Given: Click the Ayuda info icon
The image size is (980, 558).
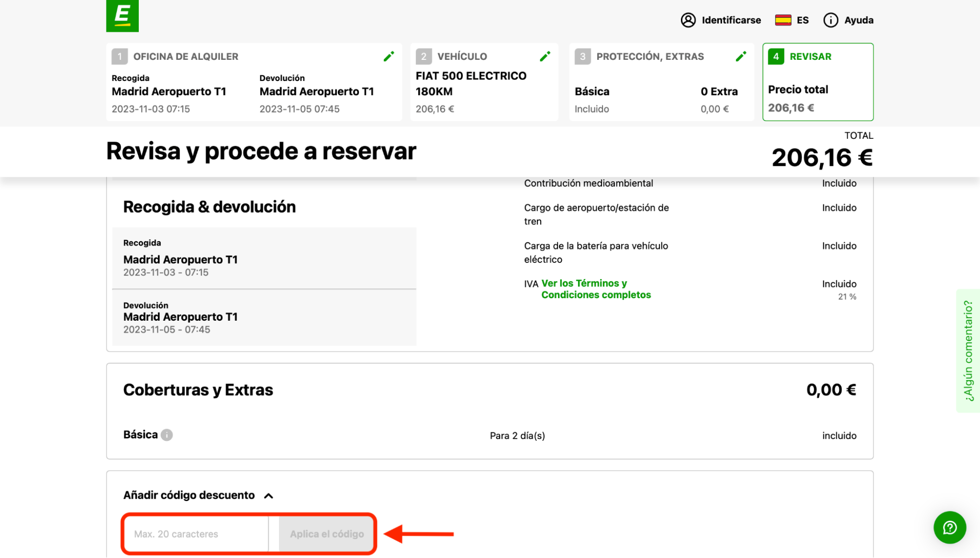Looking at the screenshot, I should click(x=830, y=20).
